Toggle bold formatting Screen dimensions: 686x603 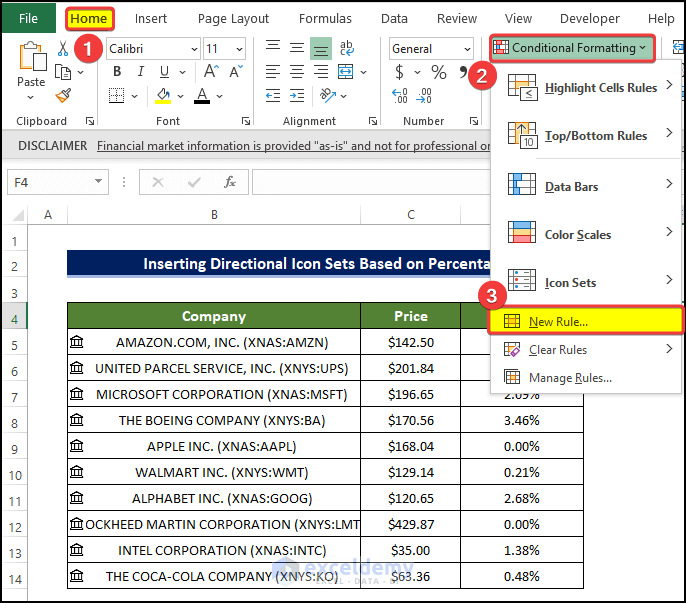[x=117, y=72]
